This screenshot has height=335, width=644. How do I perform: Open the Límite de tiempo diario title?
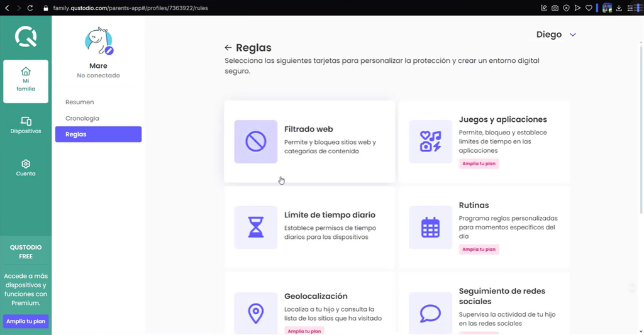(x=330, y=215)
